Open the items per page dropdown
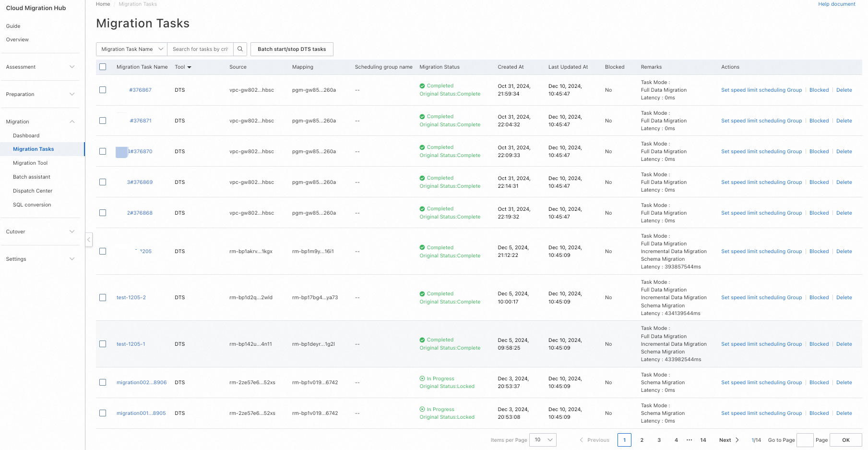Viewport: 868px width, 450px height. pos(543,440)
